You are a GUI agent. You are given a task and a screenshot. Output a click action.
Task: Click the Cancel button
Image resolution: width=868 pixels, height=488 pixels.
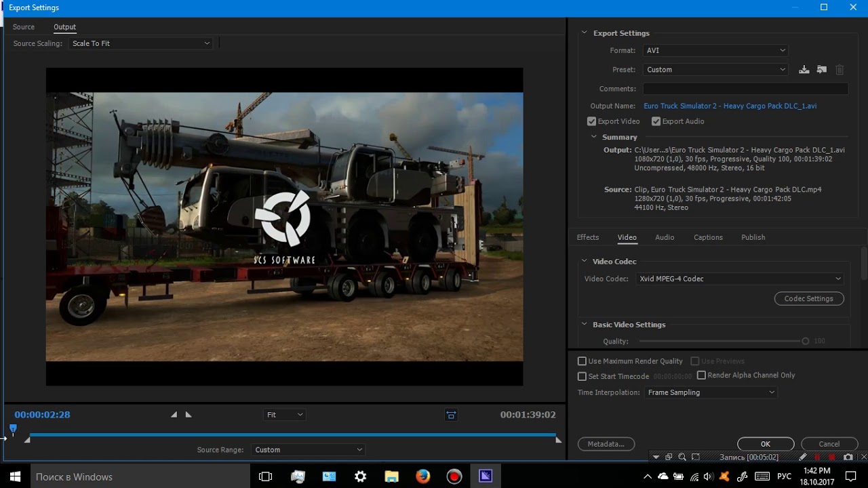click(829, 444)
